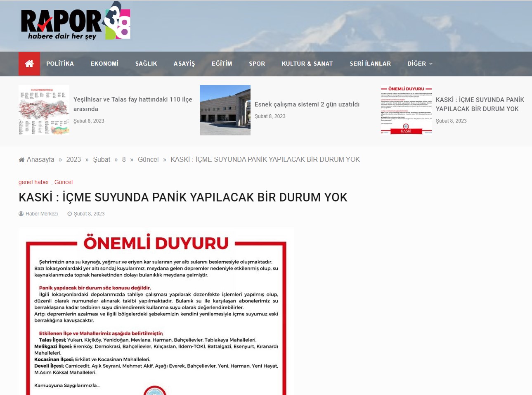The width and height of the screenshot is (532, 395).
Task: Open KASKİ announcement thumbnail in top strip
Action: (x=406, y=110)
